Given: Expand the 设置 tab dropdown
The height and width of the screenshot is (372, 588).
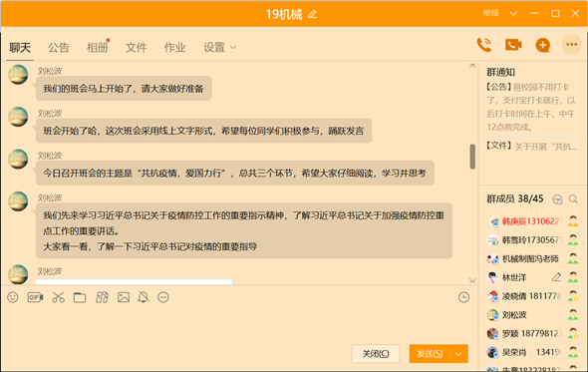Looking at the screenshot, I should tap(233, 47).
